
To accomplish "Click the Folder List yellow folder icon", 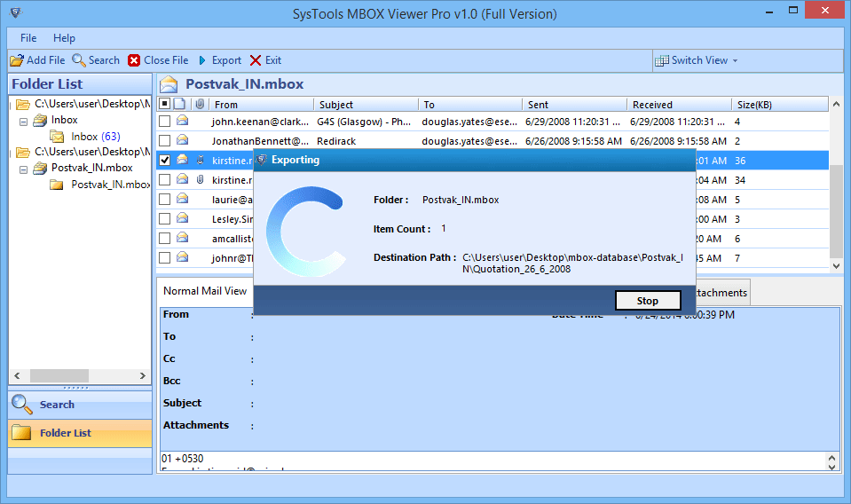I will click(x=21, y=432).
